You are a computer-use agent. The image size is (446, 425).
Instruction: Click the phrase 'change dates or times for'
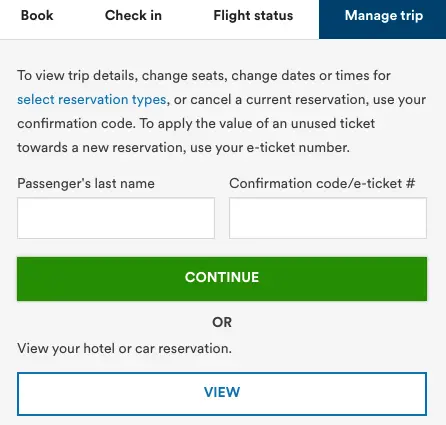coord(311,76)
